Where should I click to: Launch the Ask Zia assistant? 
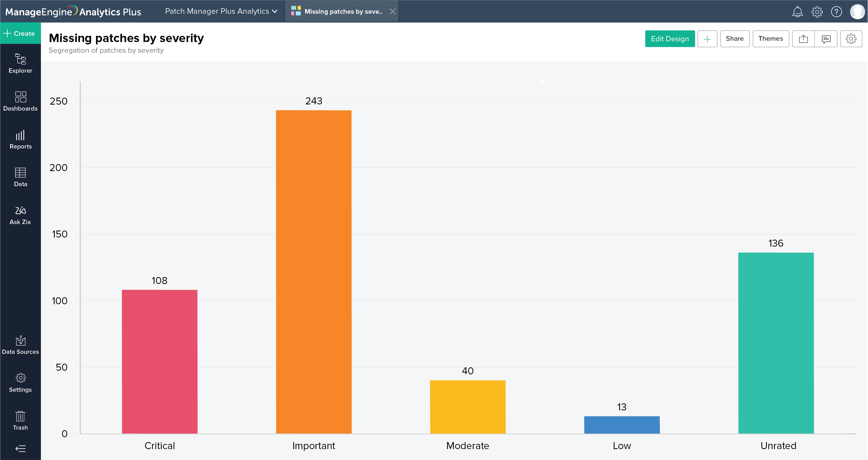tap(20, 215)
